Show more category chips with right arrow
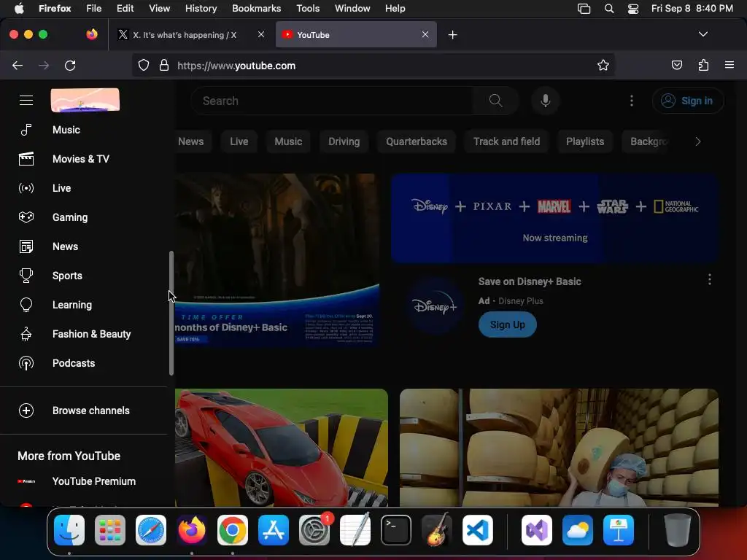This screenshot has height=560, width=747. pos(698,141)
